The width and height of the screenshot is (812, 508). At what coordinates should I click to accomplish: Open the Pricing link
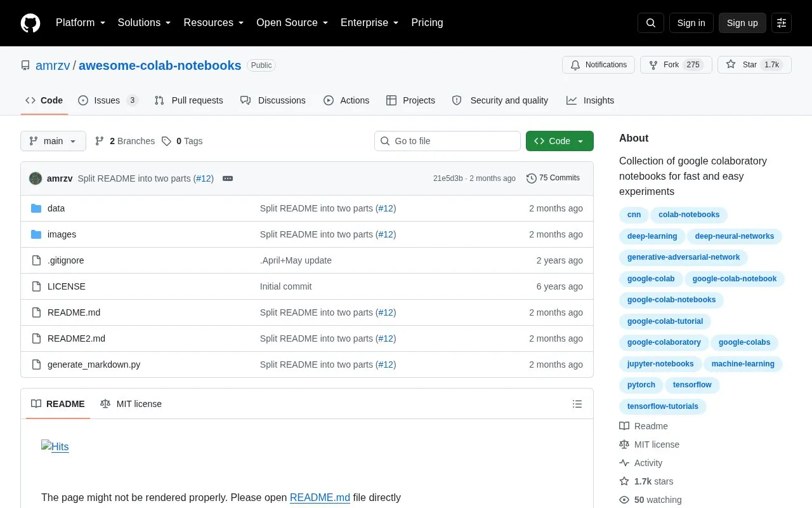427,23
